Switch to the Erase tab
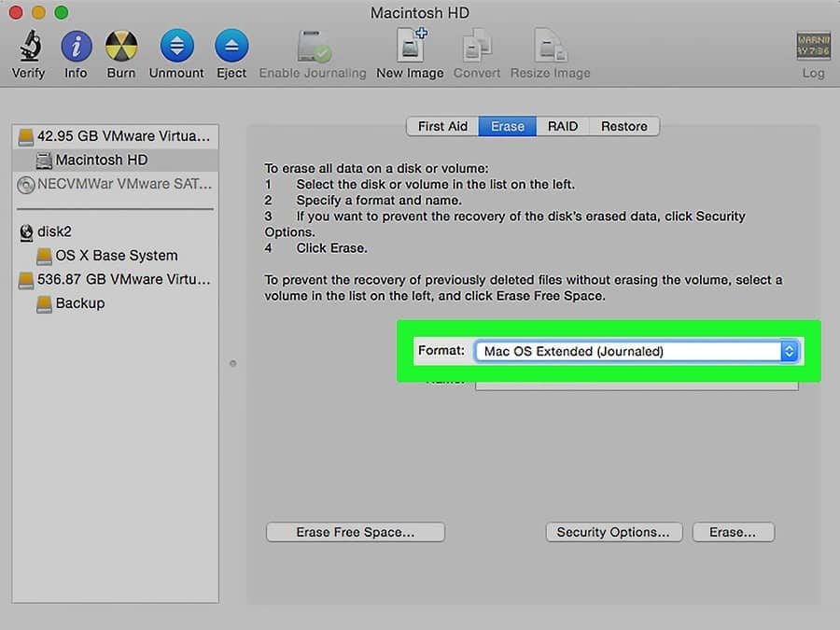The image size is (840, 630). pyautogui.click(x=508, y=126)
